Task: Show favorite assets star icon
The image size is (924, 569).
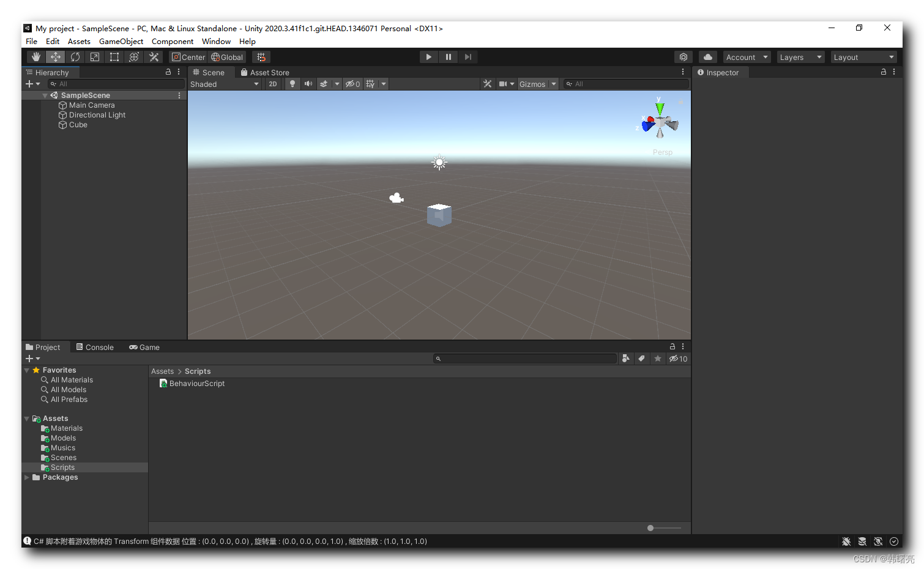Action: (658, 359)
